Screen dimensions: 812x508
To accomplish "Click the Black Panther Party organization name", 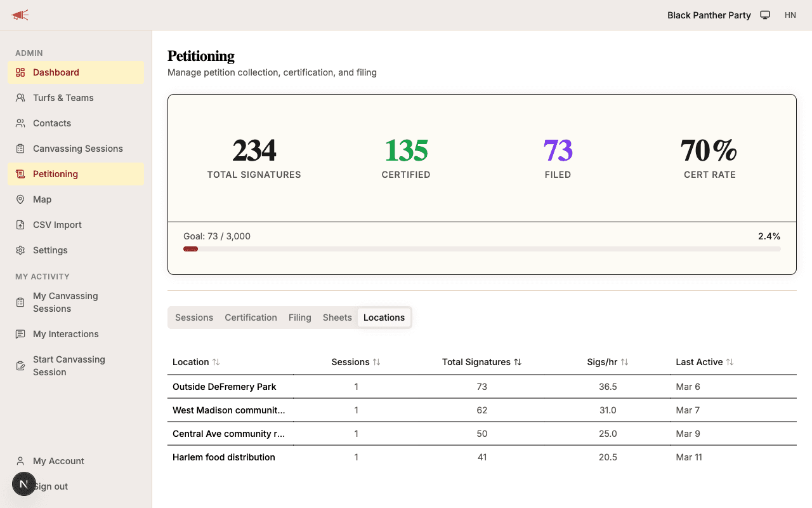I will click(709, 15).
